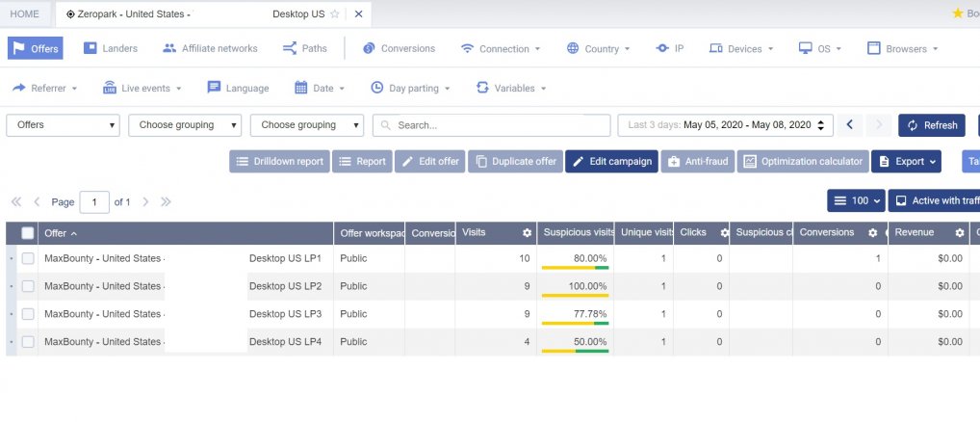980x422 pixels.
Task: Select checkbox for Desktop US LP2 row
Action: point(28,286)
